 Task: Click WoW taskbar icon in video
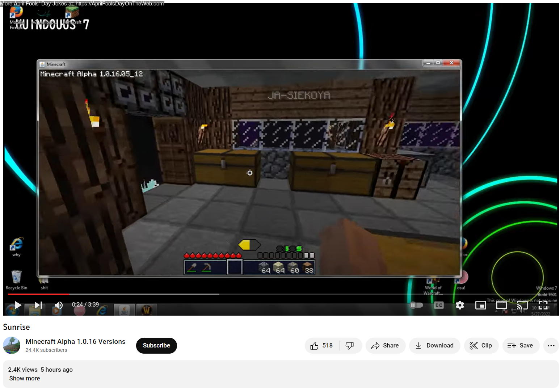[147, 310]
